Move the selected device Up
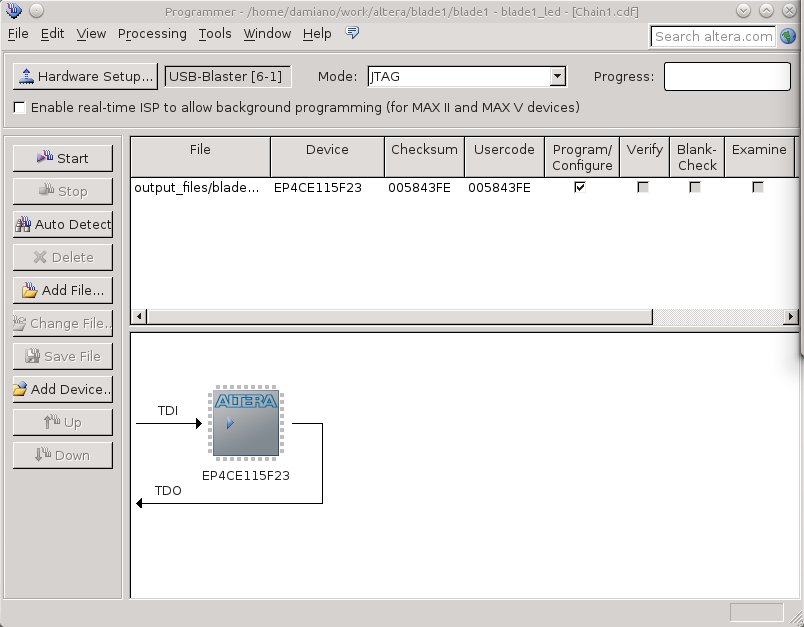This screenshot has width=804, height=627. (x=63, y=422)
